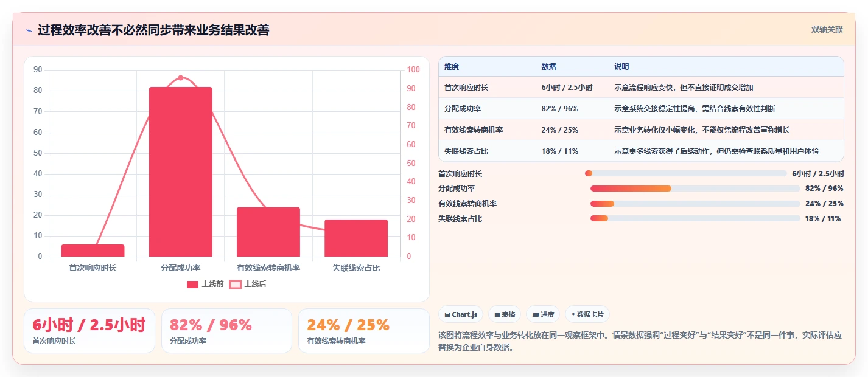Click the 失联线索占比 progress bar
868x377 pixels.
pos(695,218)
